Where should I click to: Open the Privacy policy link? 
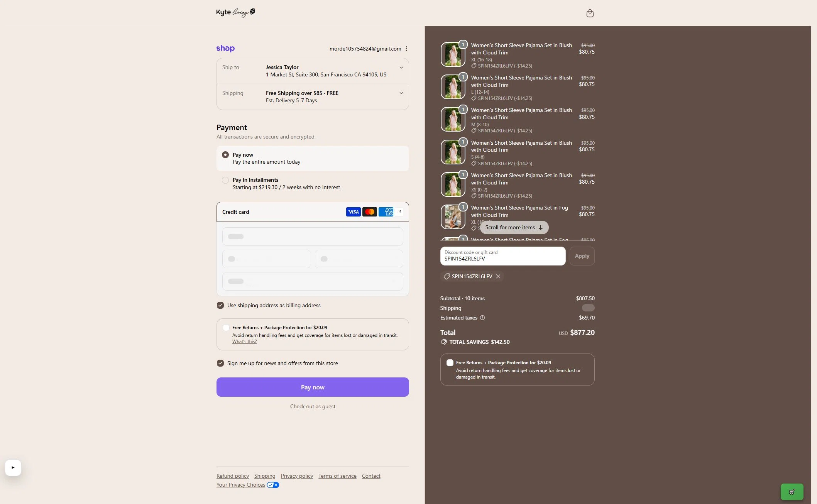297,476
